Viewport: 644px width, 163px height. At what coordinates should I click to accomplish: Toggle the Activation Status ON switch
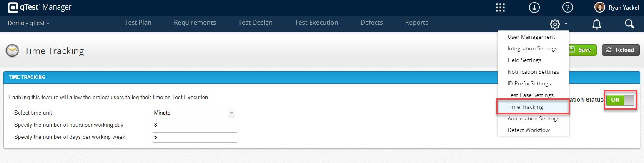pyautogui.click(x=620, y=100)
